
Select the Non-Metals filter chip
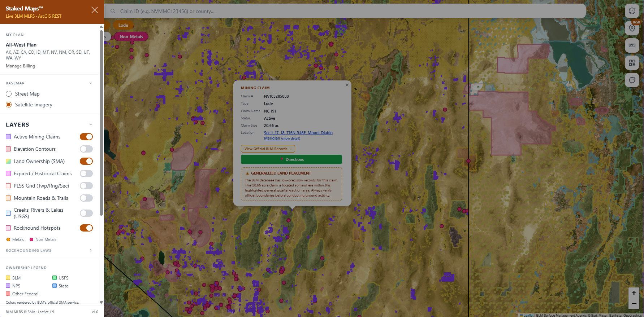tap(131, 37)
